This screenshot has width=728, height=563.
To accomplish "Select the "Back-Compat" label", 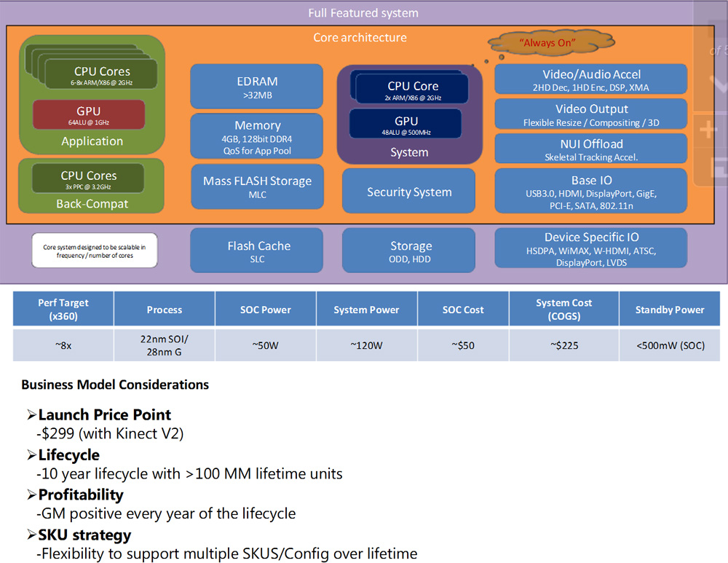I will point(92,204).
